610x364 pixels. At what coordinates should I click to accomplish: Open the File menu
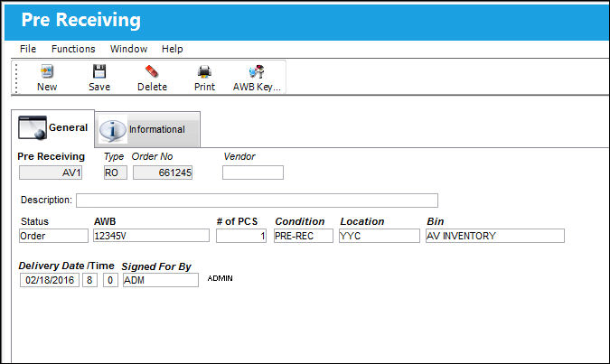[x=28, y=49]
